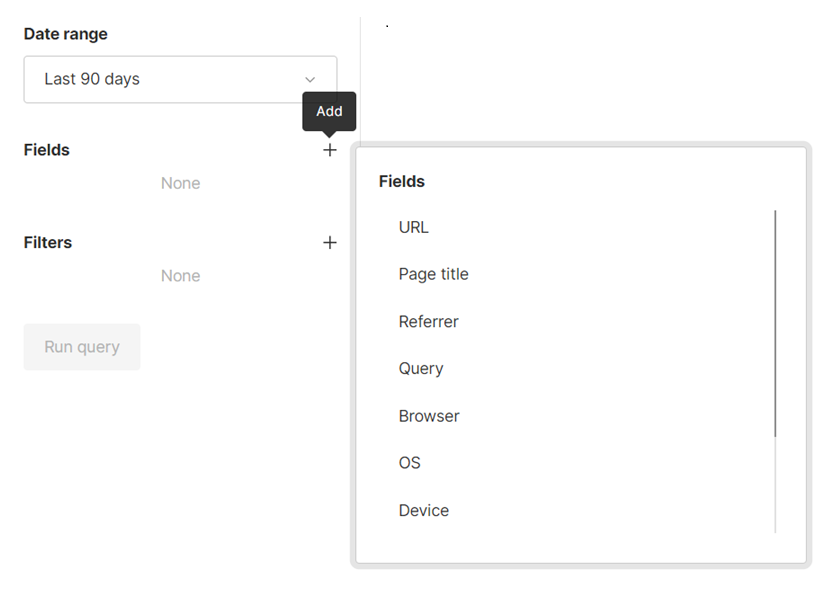Click the chevron arrow in the date range box

(x=310, y=80)
